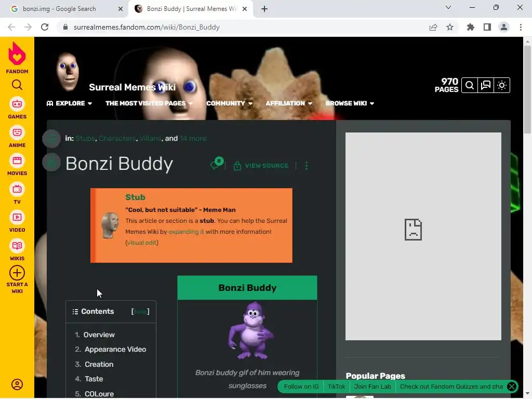Image resolution: width=532 pixels, height=399 pixels.
Task: Close the Bonzi Buddy wiki tab
Action: [x=245, y=9]
